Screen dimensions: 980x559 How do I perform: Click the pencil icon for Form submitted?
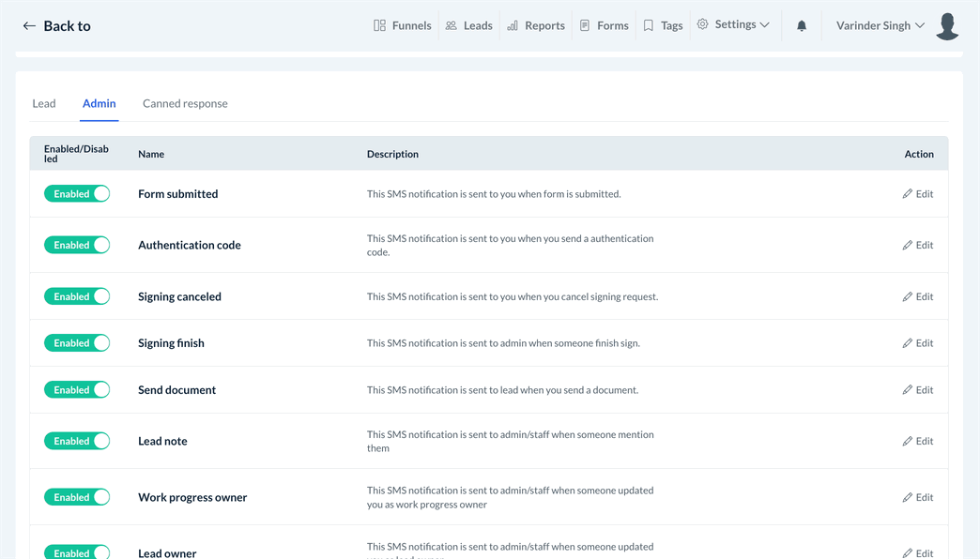pos(907,194)
